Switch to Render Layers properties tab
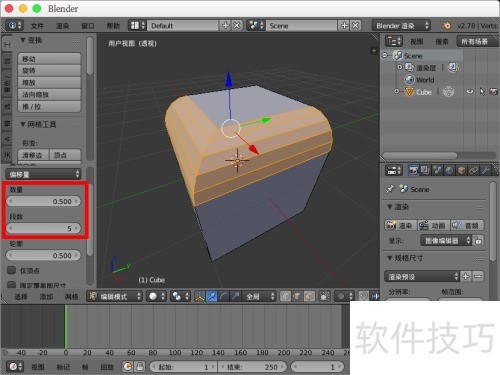The image size is (500, 375). pos(425,170)
